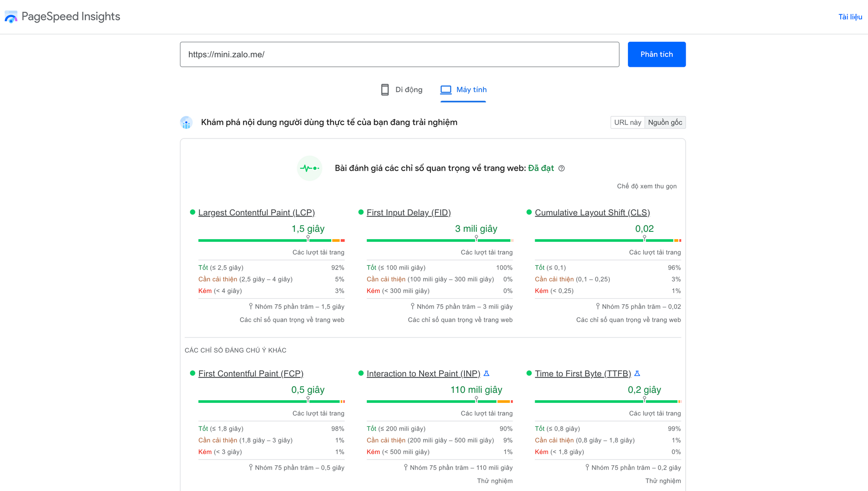
Task: Open Interaction to Next Paint (INP) link
Action: (424, 373)
